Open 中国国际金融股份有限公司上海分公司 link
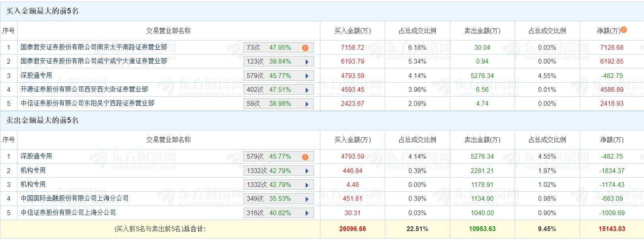 pos(74,198)
